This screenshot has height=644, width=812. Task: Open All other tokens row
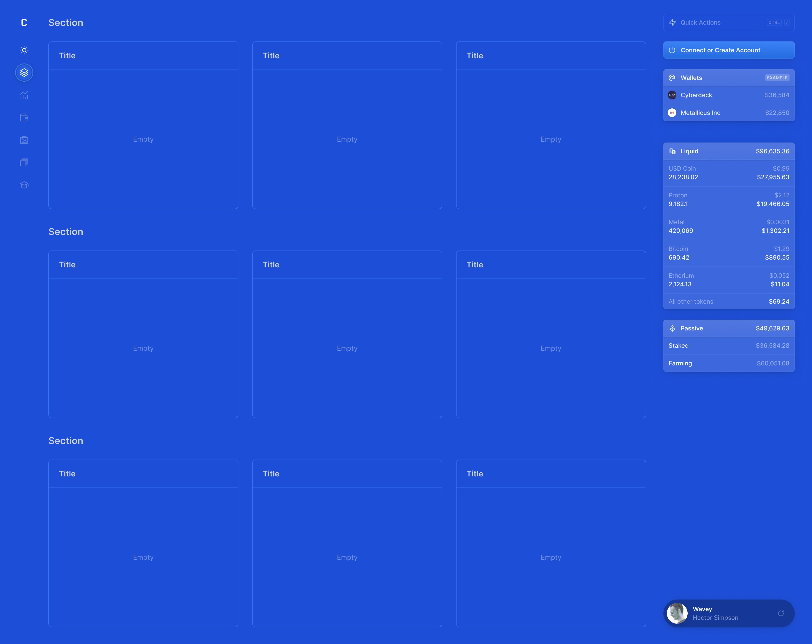pos(729,301)
